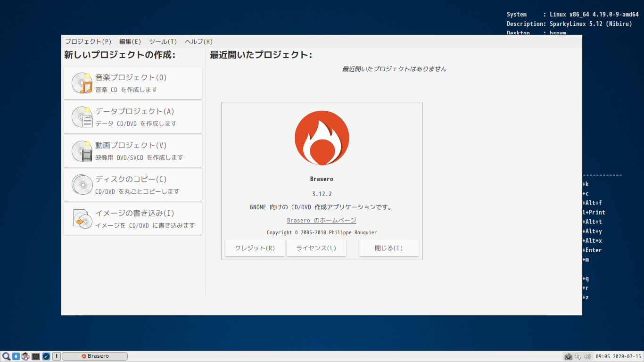This screenshot has height=362, width=644.
Task: Open the ヘルプ(H) menu
Action: pyautogui.click(x=198, y=41)
